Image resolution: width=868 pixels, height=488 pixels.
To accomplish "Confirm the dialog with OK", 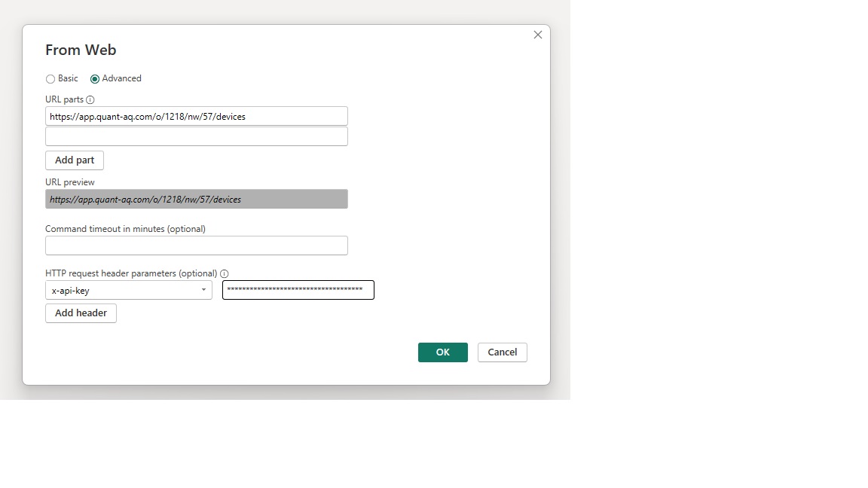I will click(442, 352).
